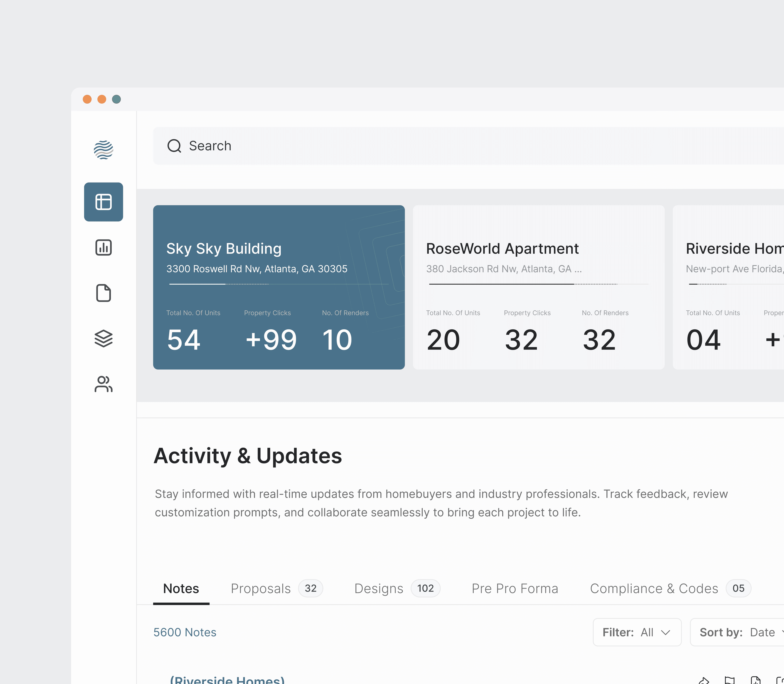Click the "54" units value

tap(184, 340)
